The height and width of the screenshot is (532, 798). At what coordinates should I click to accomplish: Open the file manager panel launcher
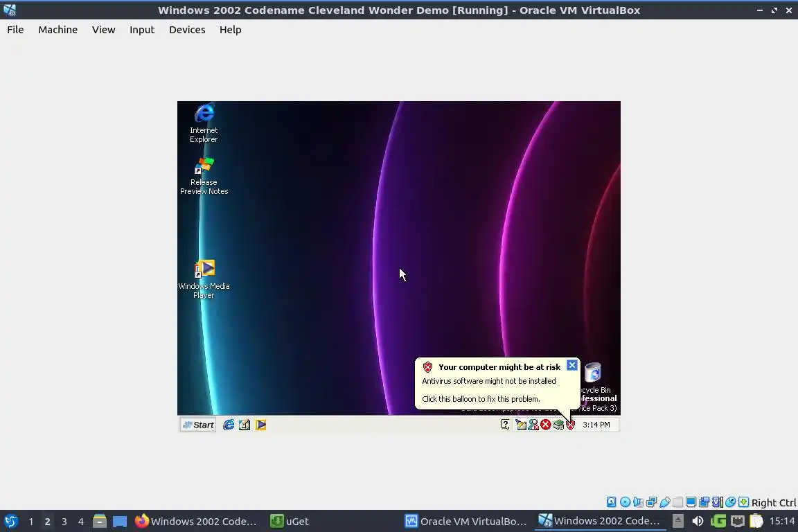pyautogui.click(x=100, y=522)
